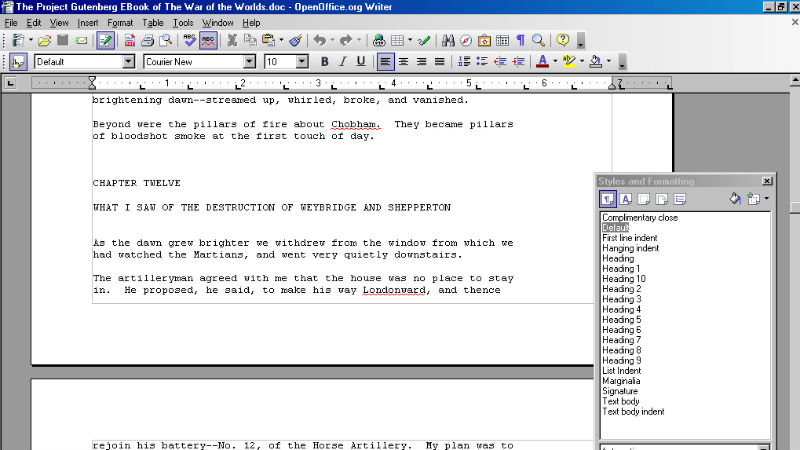
Task: Apply Font Color red A
Action: click(542, 62)
